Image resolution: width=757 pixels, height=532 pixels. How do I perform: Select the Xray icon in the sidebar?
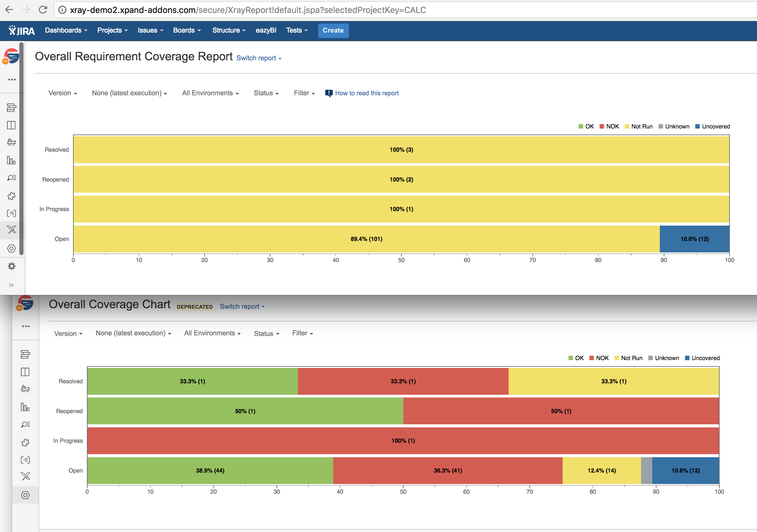coord(11,230)
